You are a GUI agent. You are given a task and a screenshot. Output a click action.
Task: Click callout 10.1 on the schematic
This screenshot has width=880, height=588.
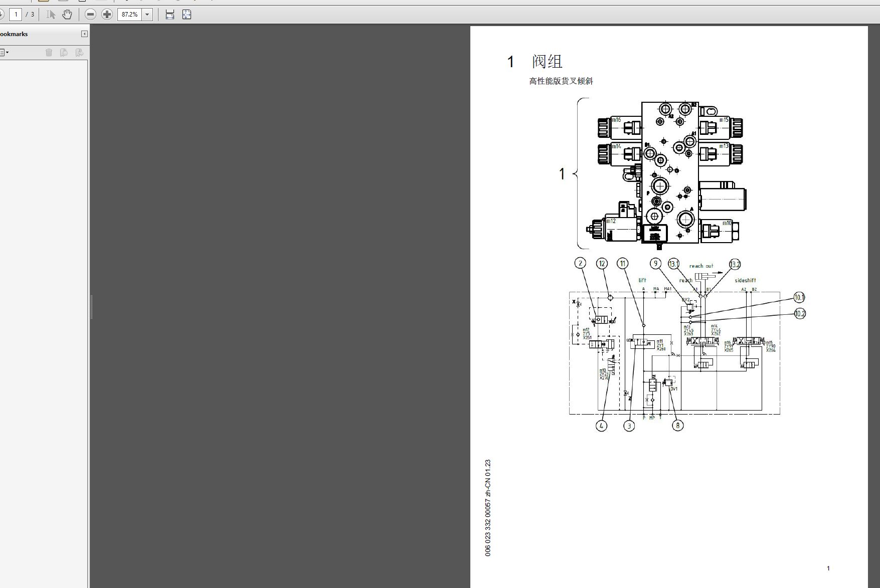(799, 297)
